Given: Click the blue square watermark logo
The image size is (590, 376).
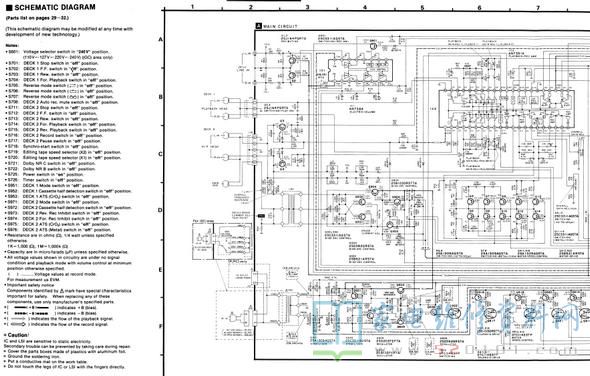Looking at the screenshot, I should 337,323.
